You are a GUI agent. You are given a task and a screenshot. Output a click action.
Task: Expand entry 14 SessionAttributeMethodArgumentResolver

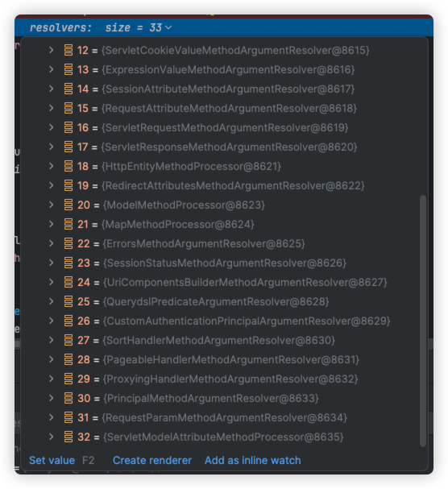(52, 89)
